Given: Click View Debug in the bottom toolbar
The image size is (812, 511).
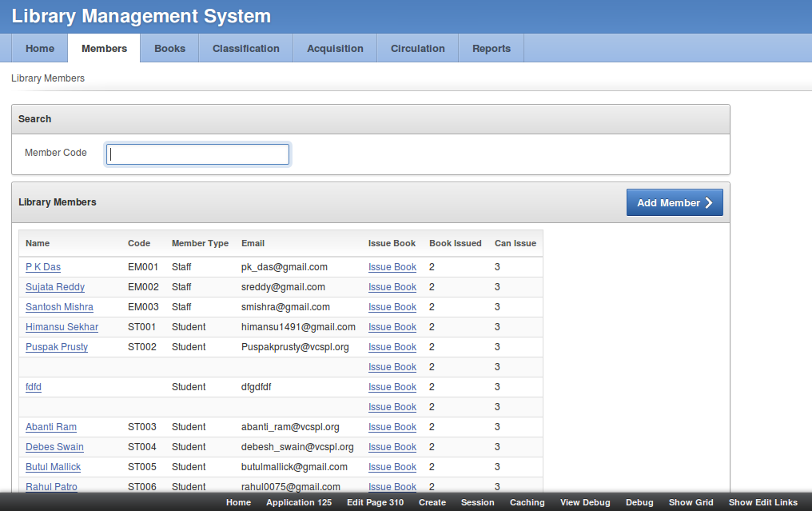Looking at the screenshot, I should [585, 502].
